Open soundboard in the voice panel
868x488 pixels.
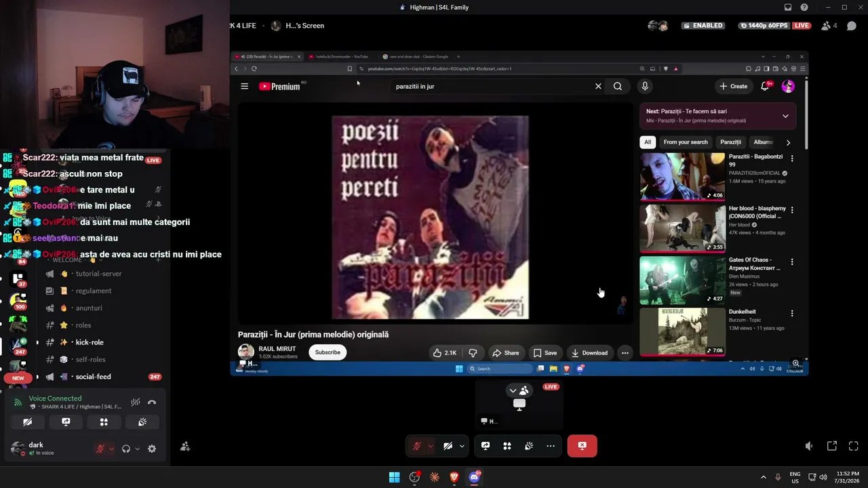coord(142,422)
